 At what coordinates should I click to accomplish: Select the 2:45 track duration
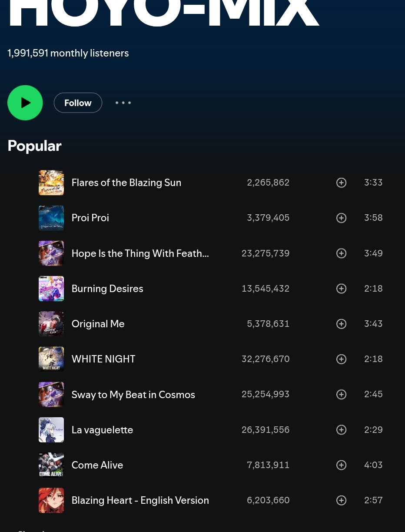373,394
